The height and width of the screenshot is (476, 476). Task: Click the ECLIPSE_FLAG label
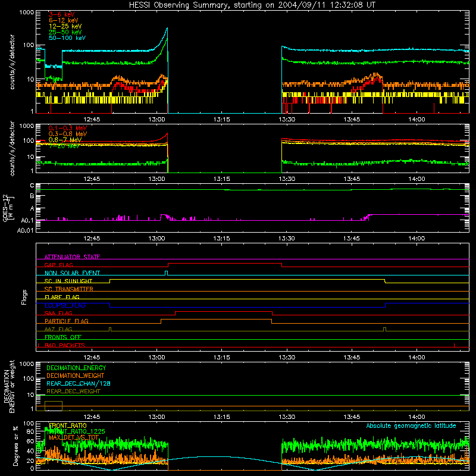pyautogui.click(x=65, y=305)
